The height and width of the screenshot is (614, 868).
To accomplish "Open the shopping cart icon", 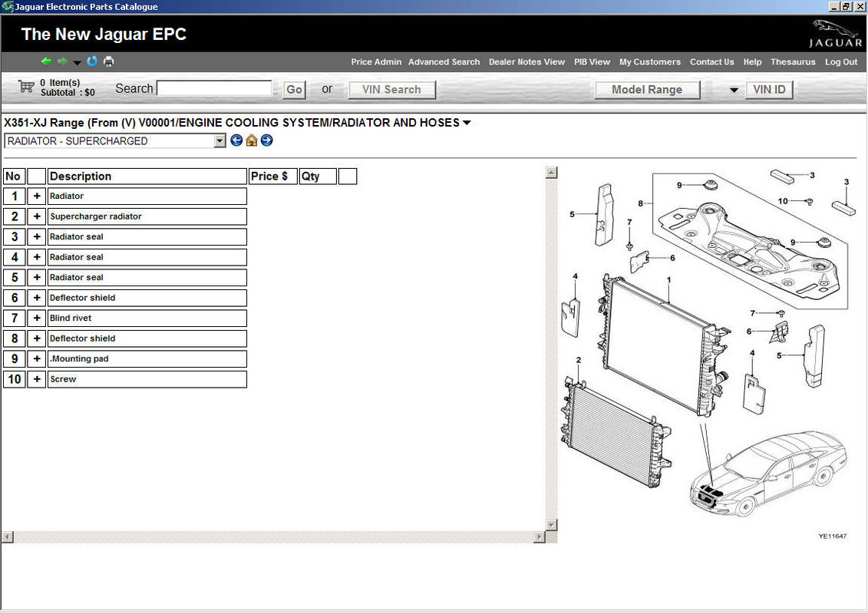I will click(26, 87).
